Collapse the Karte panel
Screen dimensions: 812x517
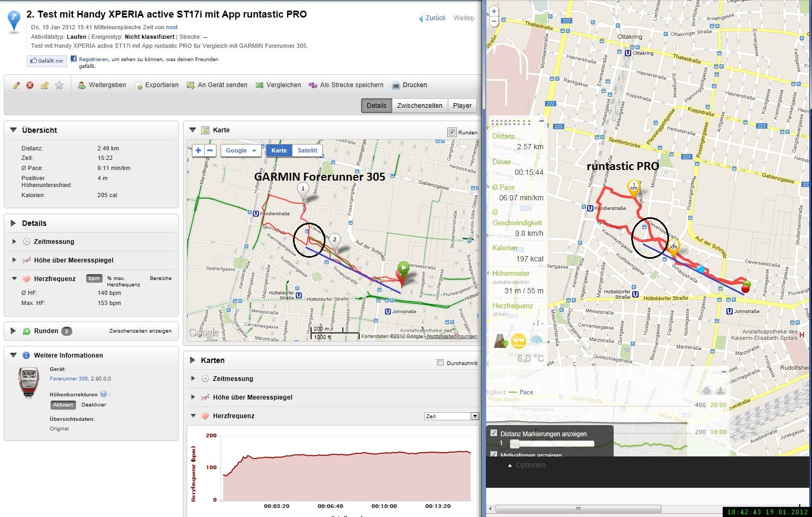(x=193, y=130)
